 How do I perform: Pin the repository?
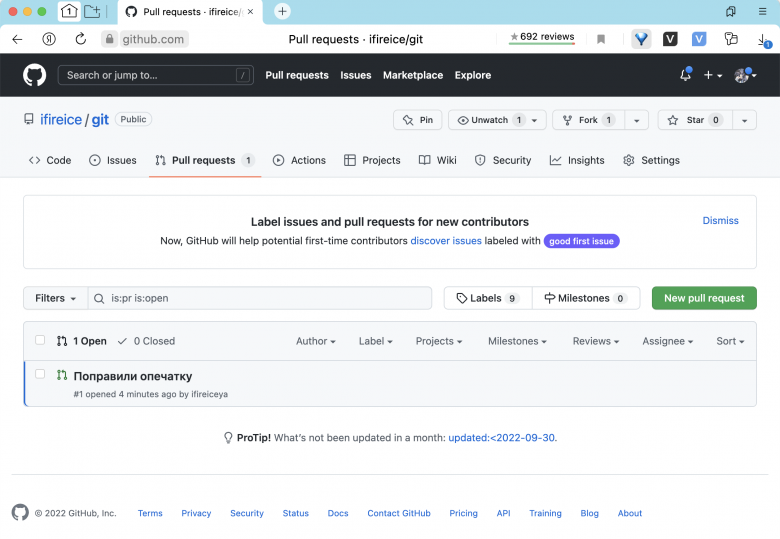[417, 120]
